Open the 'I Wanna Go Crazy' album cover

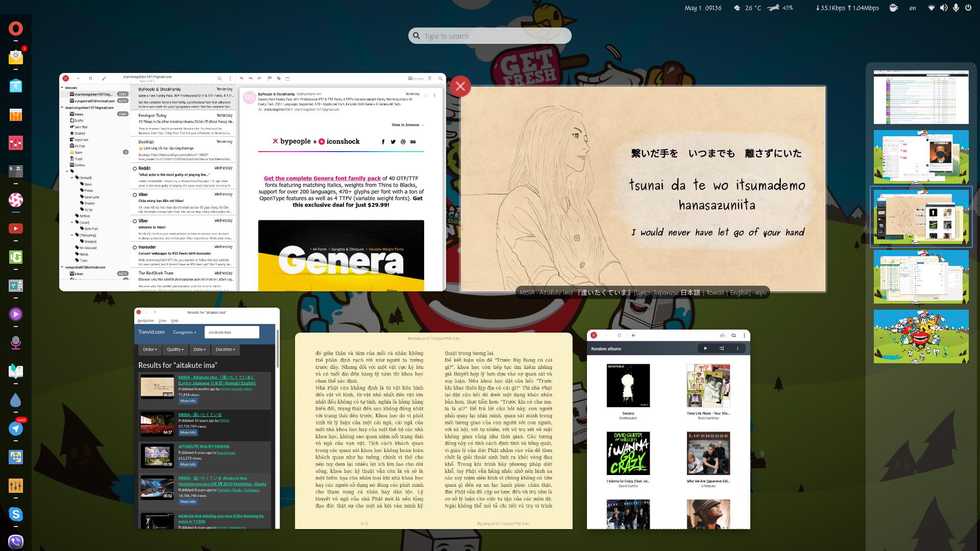pyautogui.click(x=628, y=453)
